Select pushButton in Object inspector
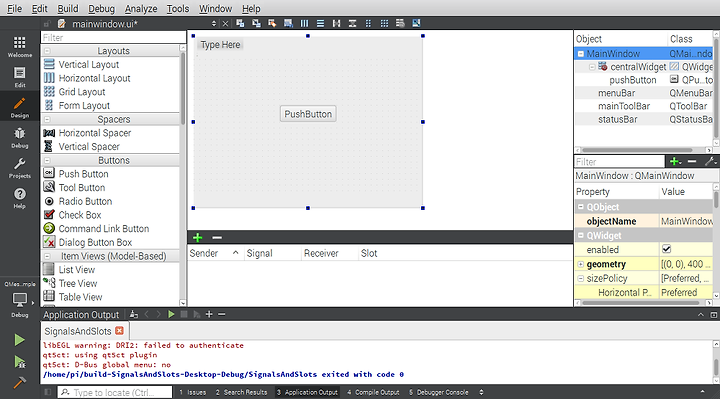This screenshot has height=399, width=720. [x=632, y=80]
